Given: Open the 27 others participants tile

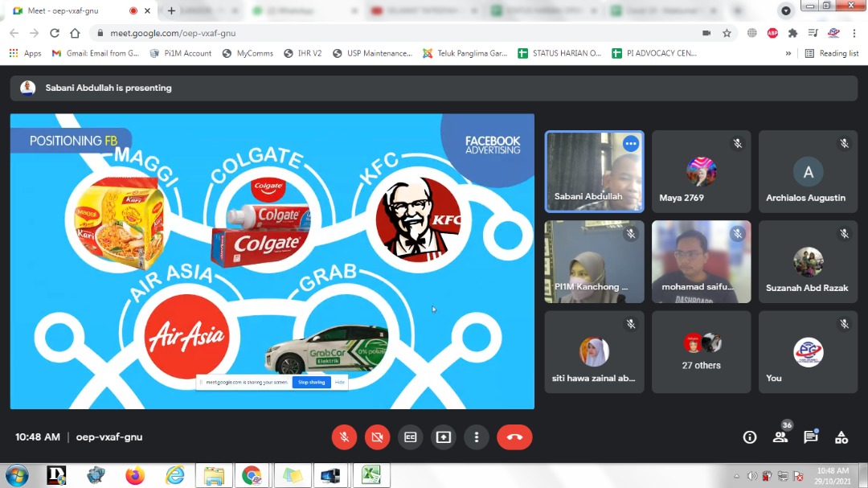Looking at the screenshot, I should 701,352.
